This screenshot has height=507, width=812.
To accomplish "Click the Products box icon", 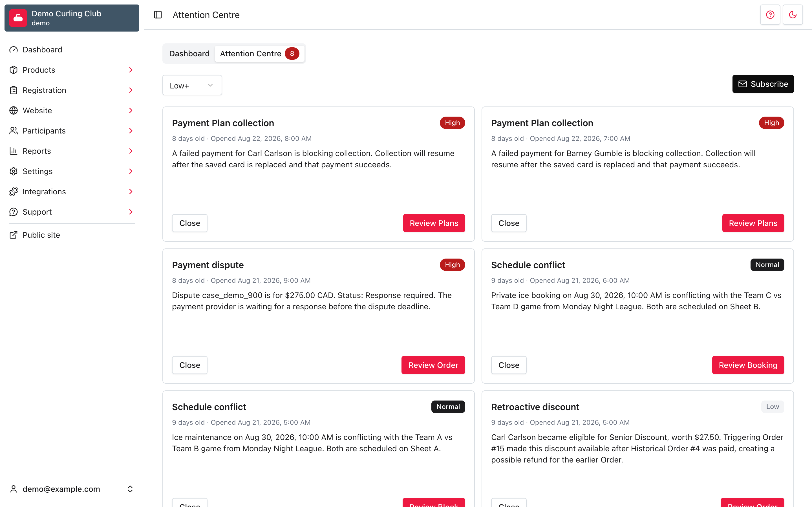I will coord(14,70).
